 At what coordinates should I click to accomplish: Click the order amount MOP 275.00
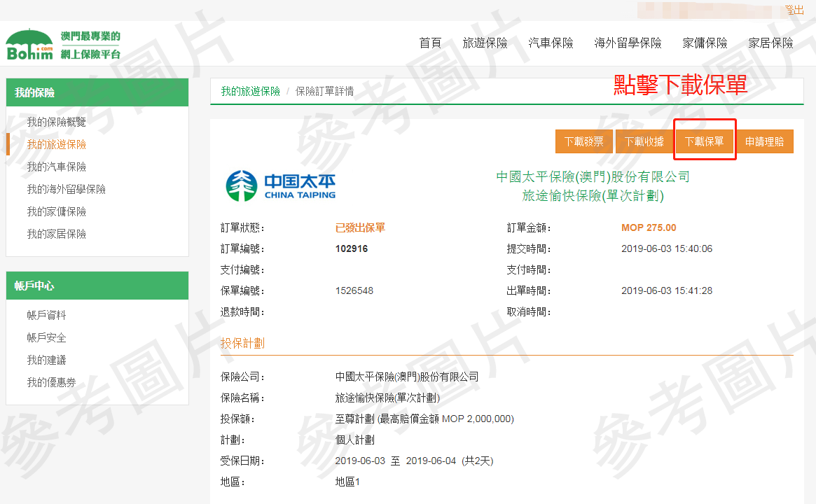(649, 227)
